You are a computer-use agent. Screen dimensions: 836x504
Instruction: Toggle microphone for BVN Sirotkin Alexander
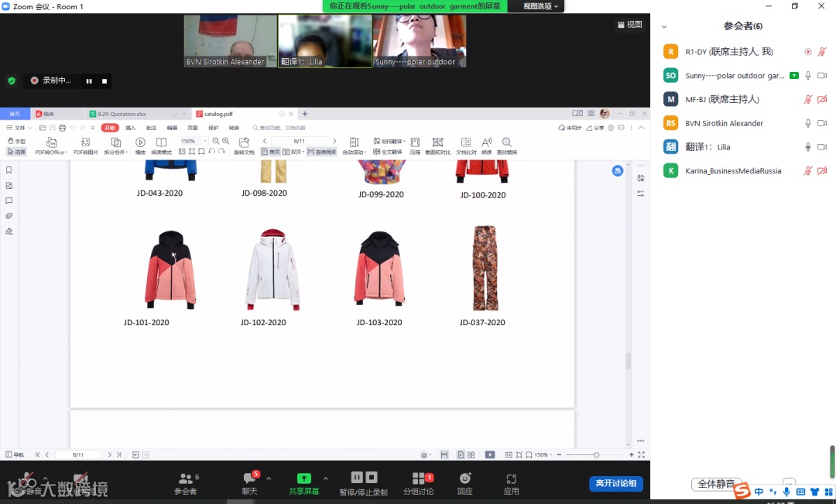coord(808,123)
